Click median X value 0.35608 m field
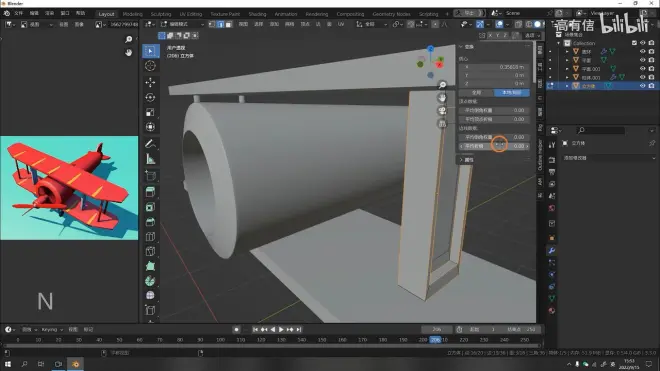The image size is (660, 371). 494,67
